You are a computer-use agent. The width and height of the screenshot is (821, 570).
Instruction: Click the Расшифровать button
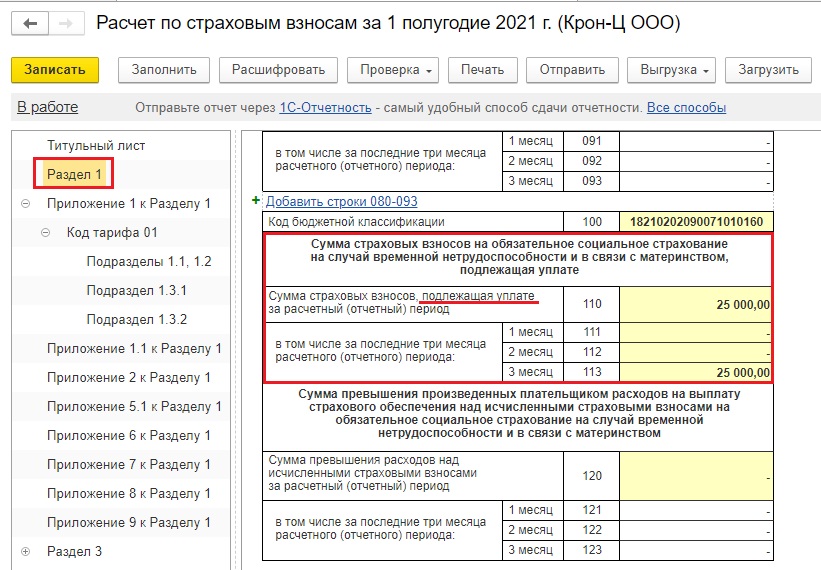click(278, 70)
